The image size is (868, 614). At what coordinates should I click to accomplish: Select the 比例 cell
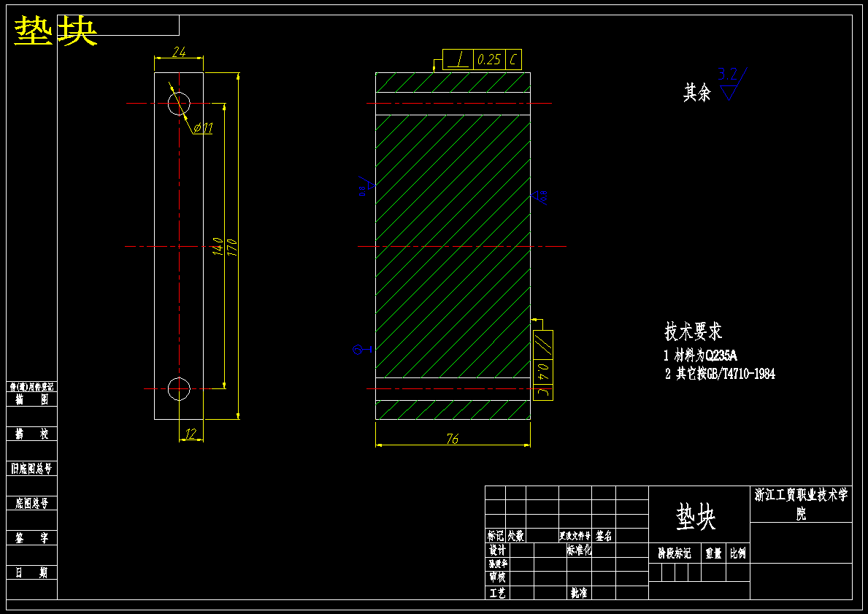(738, 553)
